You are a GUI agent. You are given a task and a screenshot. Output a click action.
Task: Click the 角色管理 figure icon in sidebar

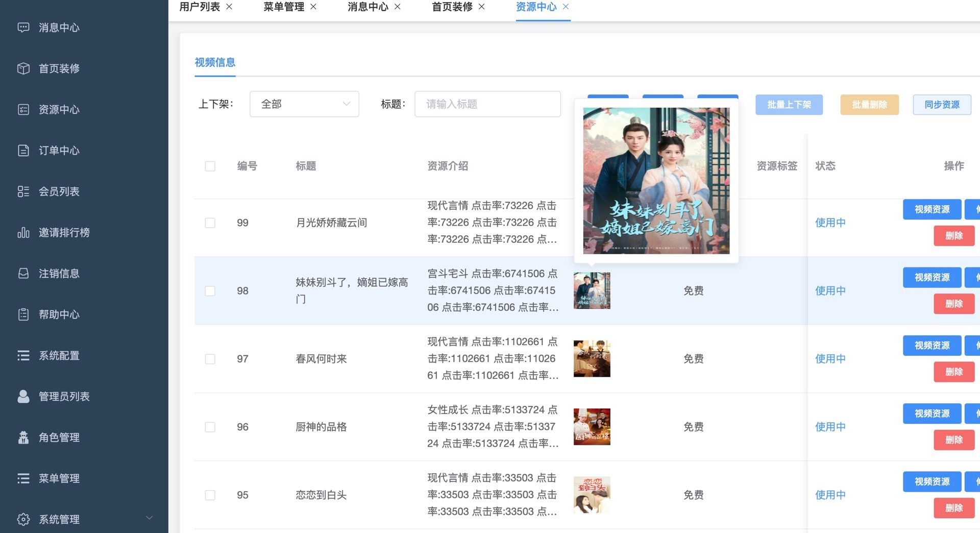(23, 438)
